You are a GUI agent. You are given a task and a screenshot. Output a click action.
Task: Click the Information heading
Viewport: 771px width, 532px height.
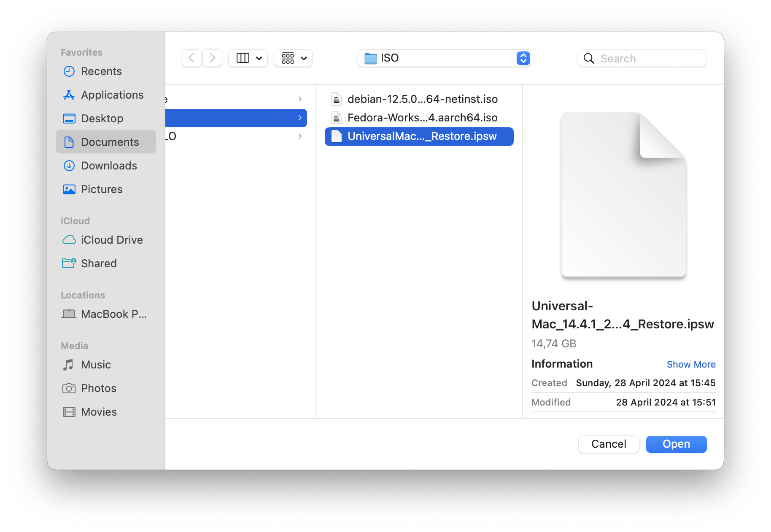(x=562, y=364)
